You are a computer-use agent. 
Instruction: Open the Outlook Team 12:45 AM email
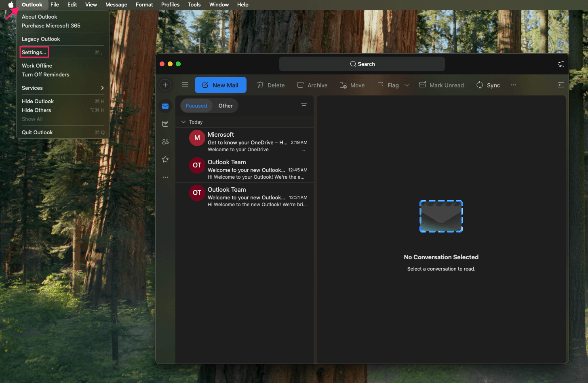tap(244, 169)
